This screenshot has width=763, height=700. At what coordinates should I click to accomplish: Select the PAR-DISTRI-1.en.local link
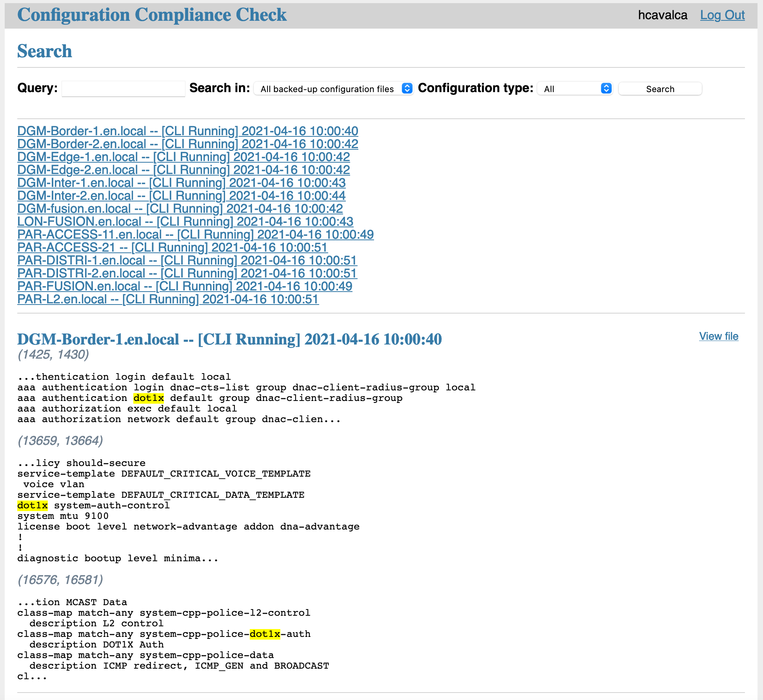tap(187, 260)
